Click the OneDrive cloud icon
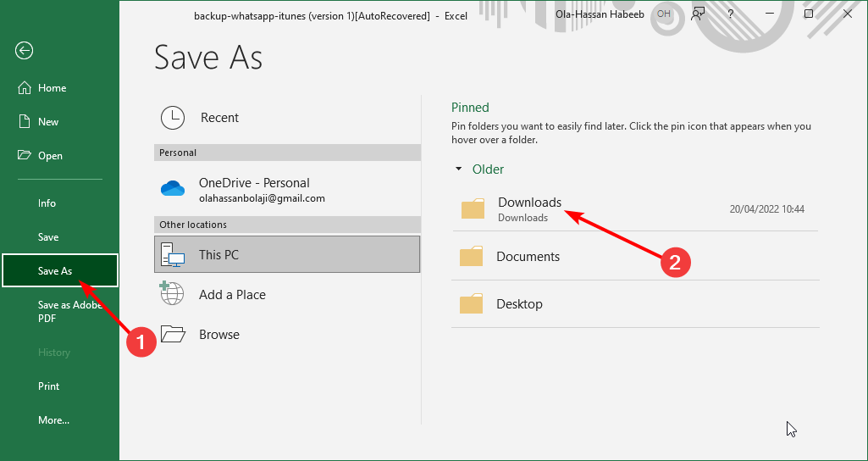This screenshot has height=461, width=868. pyautogui.click(x=173, y=189)
